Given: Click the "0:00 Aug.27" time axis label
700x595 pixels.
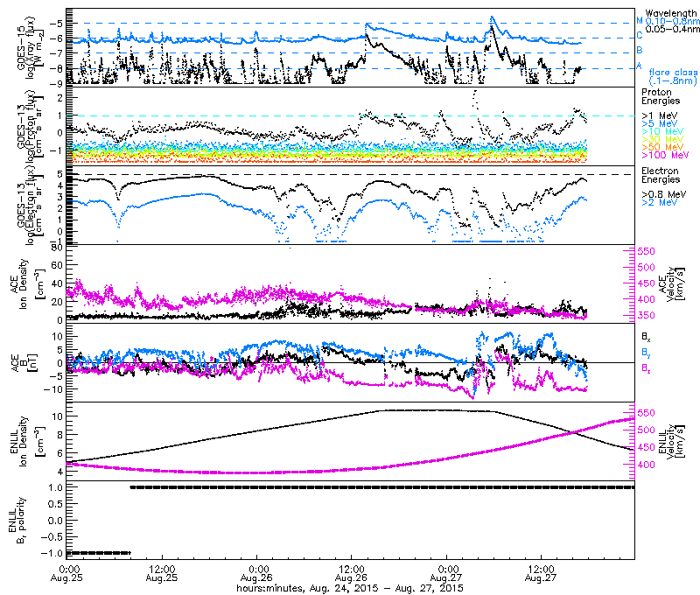Looking at the screenshot, I should [x=446, y=574].
